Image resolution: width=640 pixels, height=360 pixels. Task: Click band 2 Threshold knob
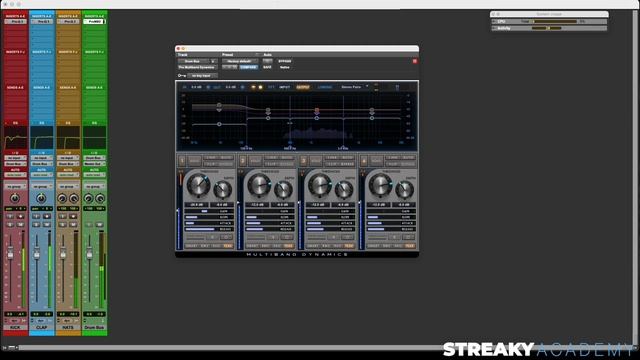coord(259,186)
